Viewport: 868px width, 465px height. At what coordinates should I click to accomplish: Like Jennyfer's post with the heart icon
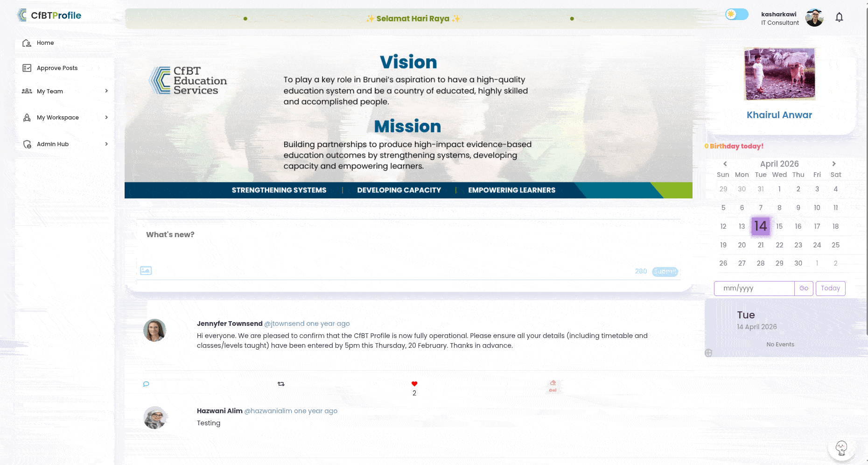pos(414,383)
